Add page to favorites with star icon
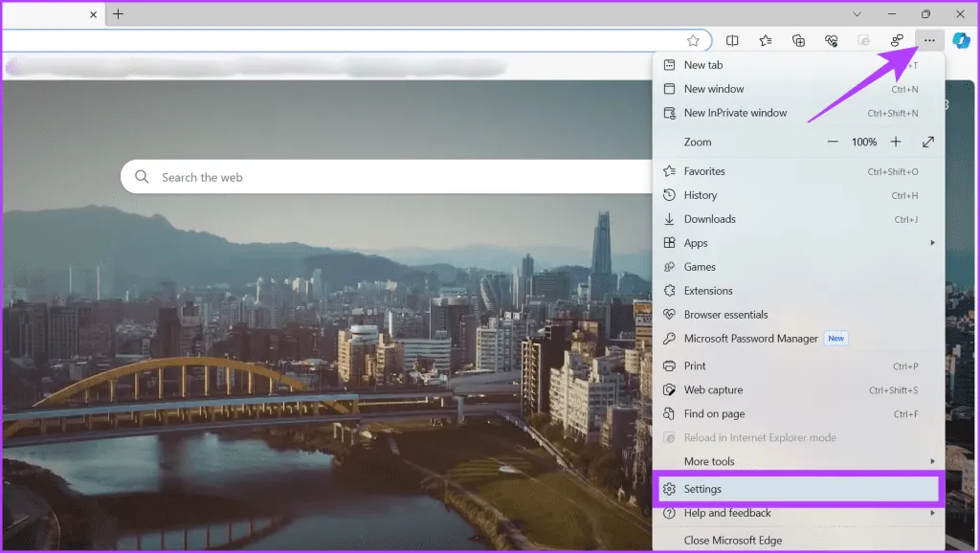 [693, 40]
